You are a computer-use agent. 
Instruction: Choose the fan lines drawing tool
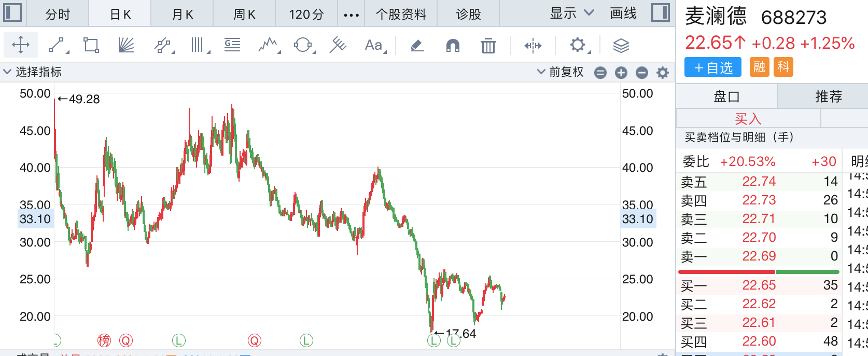click(126, 46)
